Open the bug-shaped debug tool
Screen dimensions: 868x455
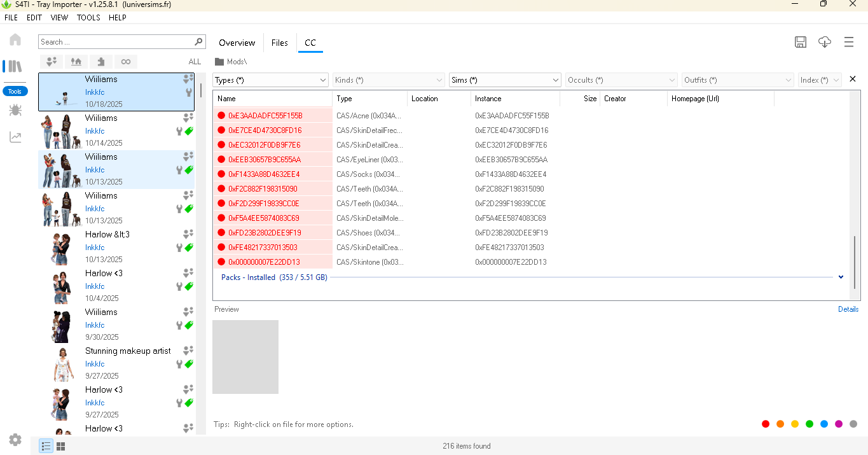tap(15, 111)
